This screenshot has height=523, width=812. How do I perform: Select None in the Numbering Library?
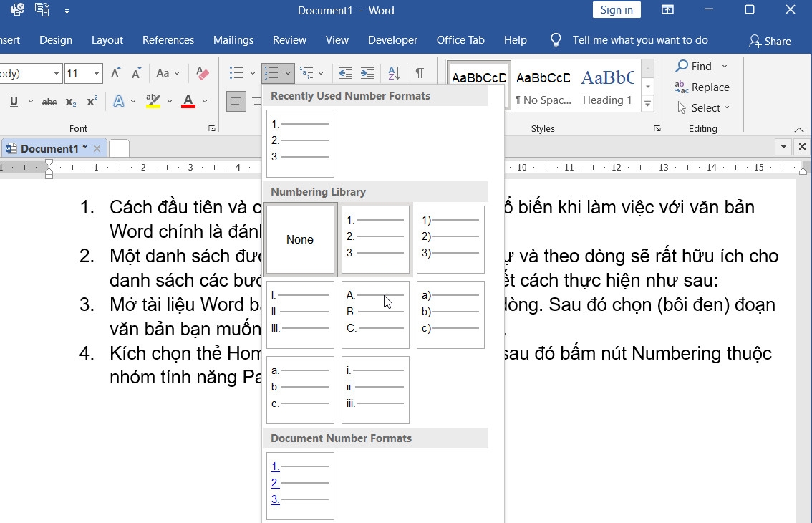(x=300, y=239)
